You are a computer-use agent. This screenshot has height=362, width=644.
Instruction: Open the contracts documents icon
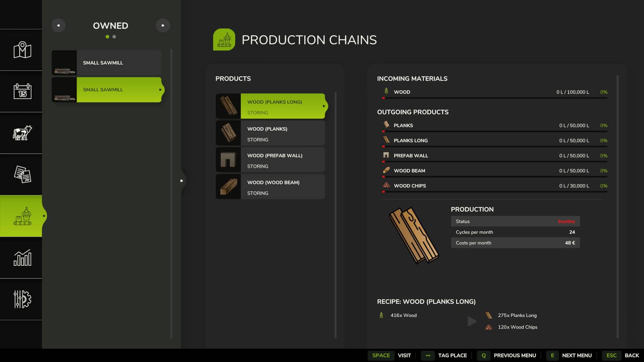[x=22, y=175]
